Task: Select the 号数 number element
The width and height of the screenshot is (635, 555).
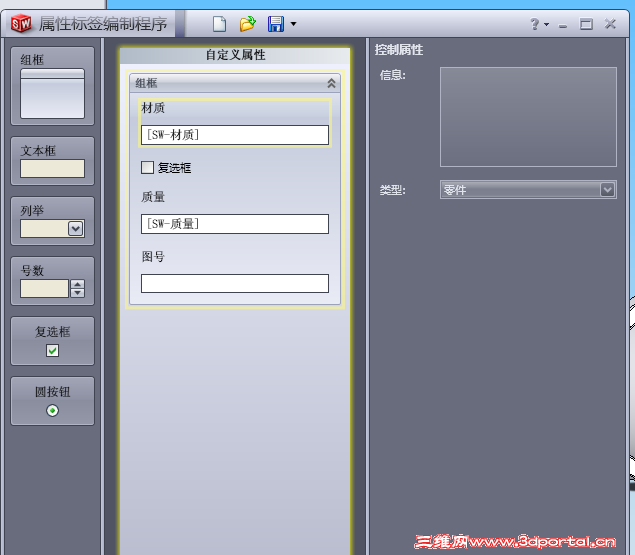Action: pos(53,281)
